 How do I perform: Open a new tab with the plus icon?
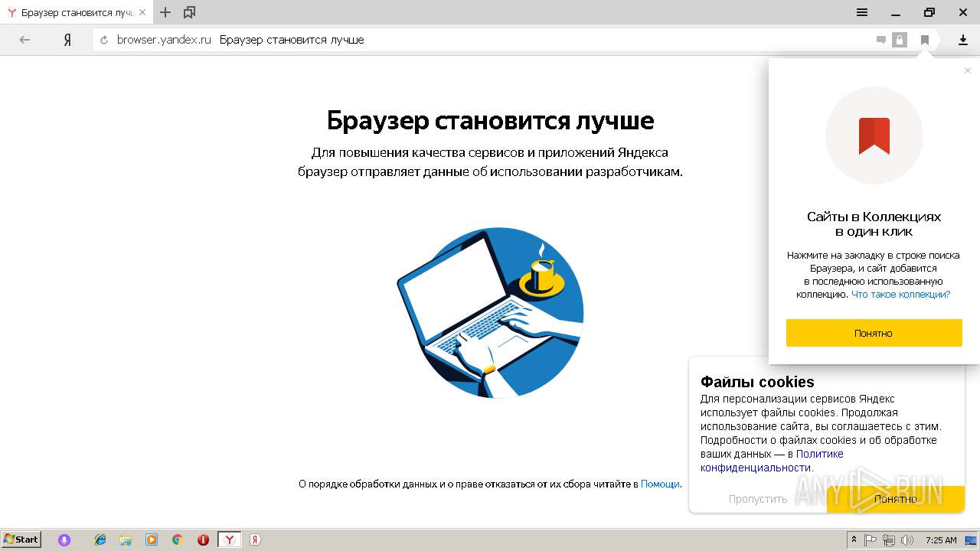165,12
